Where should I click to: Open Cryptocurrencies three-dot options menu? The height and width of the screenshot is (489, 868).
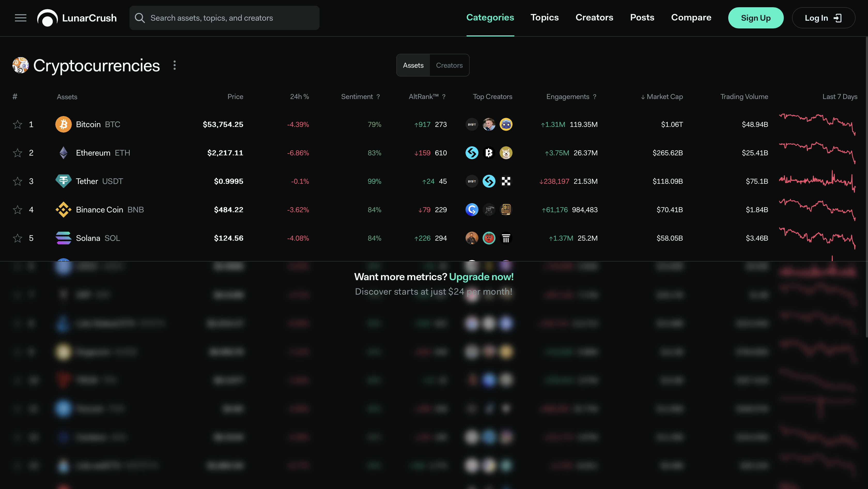pyautogui.click(x=175, y=65)
